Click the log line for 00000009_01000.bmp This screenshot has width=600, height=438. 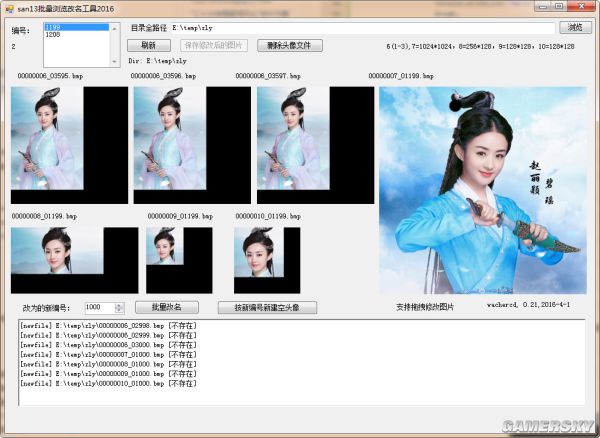tap(108, 374)
